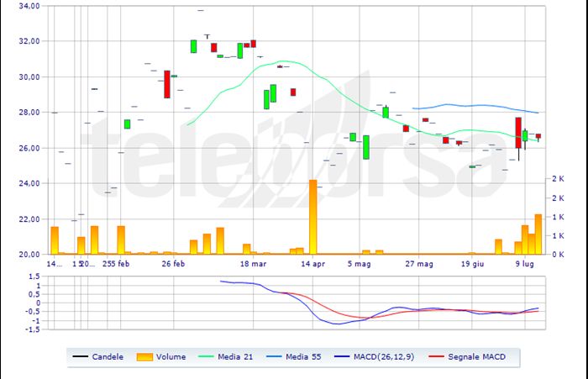Click the 5 mag date label
Screen dimensions: 588x379
coord(360,264)
